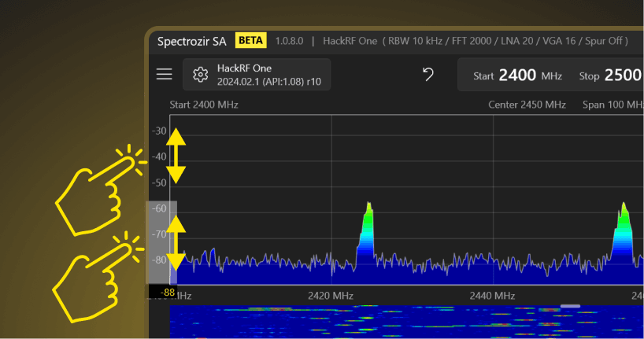The height and width of the screenshot is (339, 644).
Task: Click the yellow -88 level value box
Action: tap(167, 292)
